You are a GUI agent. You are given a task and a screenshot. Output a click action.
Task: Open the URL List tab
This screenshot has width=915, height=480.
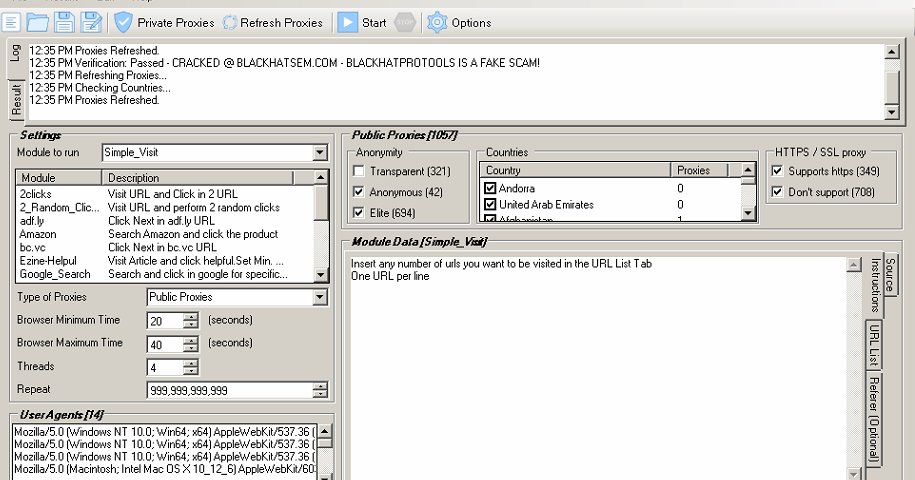point(874,345)
